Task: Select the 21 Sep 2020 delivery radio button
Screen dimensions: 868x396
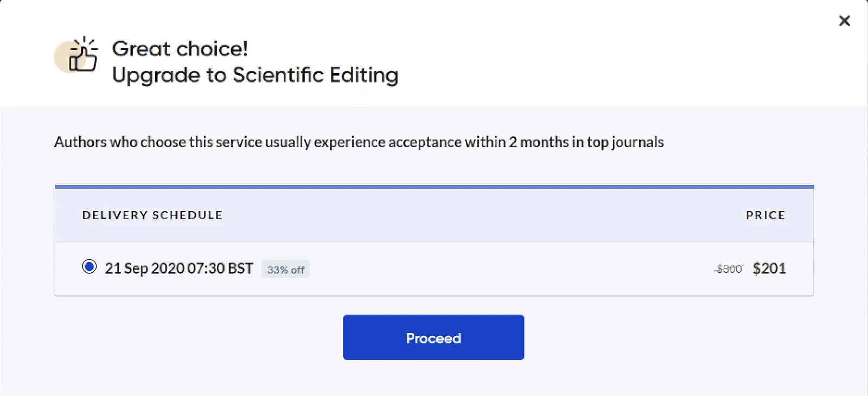Action: [x=89, y=267]
